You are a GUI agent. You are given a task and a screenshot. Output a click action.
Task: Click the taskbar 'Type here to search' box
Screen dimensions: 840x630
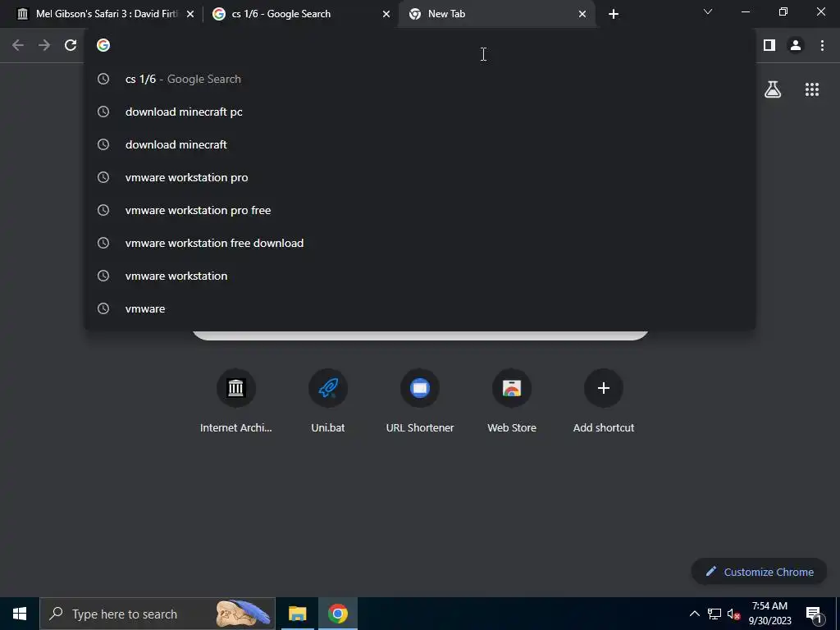tap(157, 614)
